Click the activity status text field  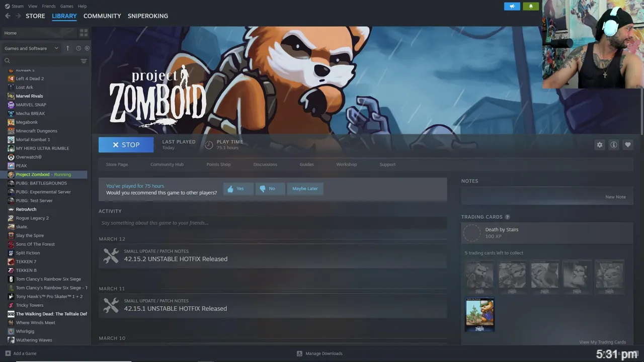pos(273,223)
